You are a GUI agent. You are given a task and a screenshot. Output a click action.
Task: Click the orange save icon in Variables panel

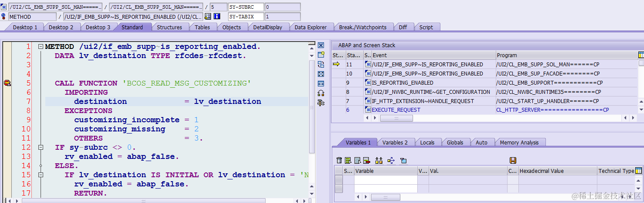(x=513, y=160)
